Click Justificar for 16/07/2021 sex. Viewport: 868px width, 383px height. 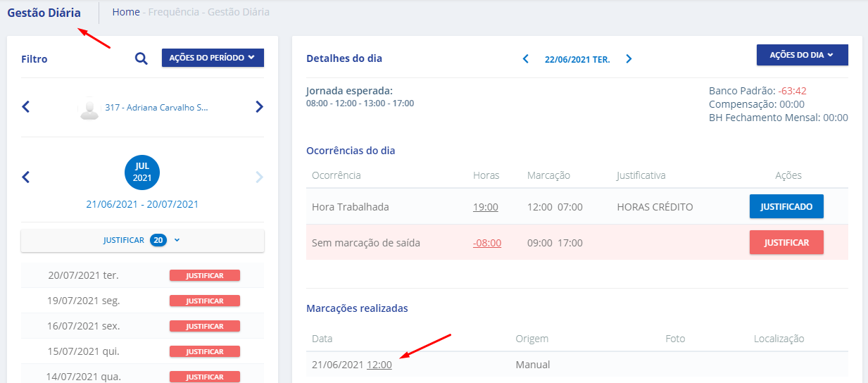pyautogui.click(x=204, y=327)
